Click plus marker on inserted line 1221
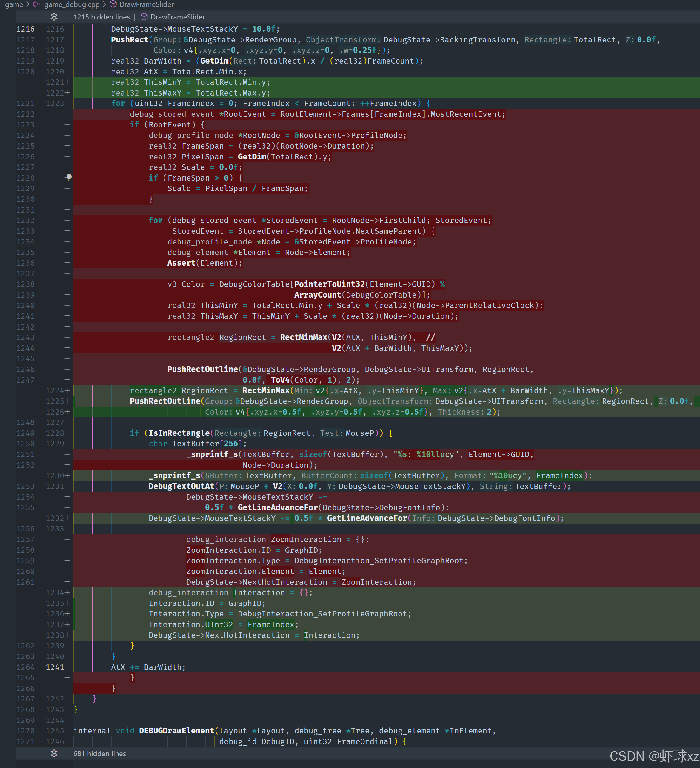The image size is (700, 768). tap(67, 82)
